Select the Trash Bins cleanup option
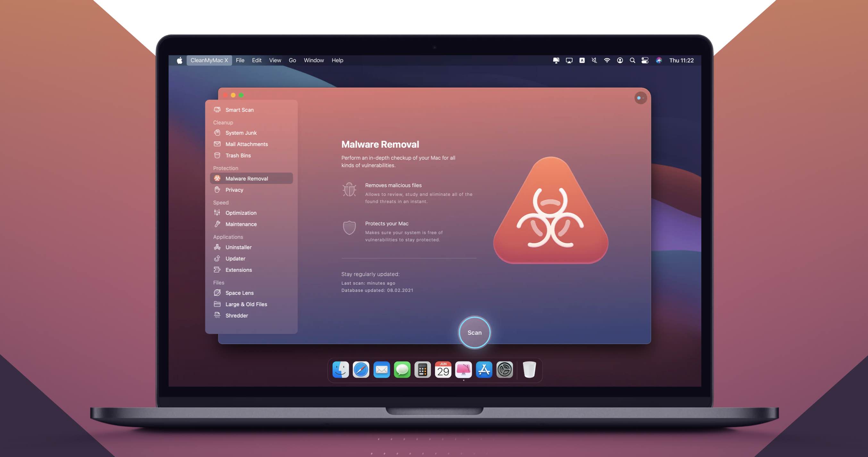Image resolution: width=868 pixels, height=457 pixels. point(238,155)
